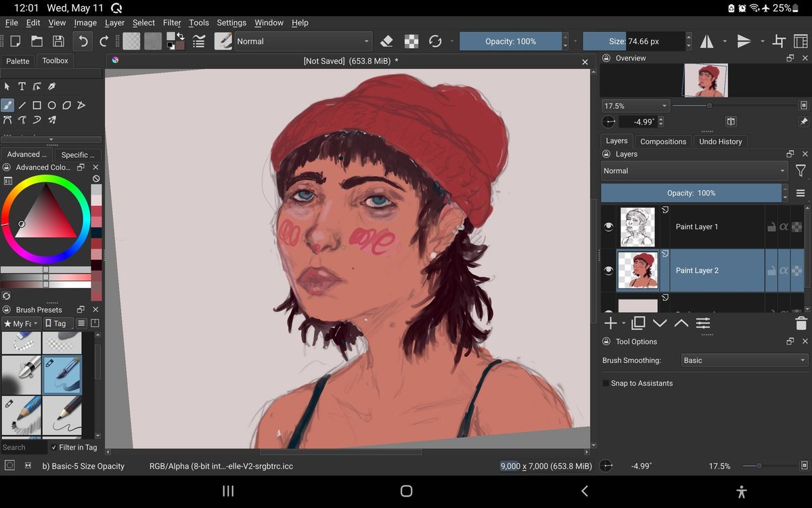Select the Multibrush tool

51,120
